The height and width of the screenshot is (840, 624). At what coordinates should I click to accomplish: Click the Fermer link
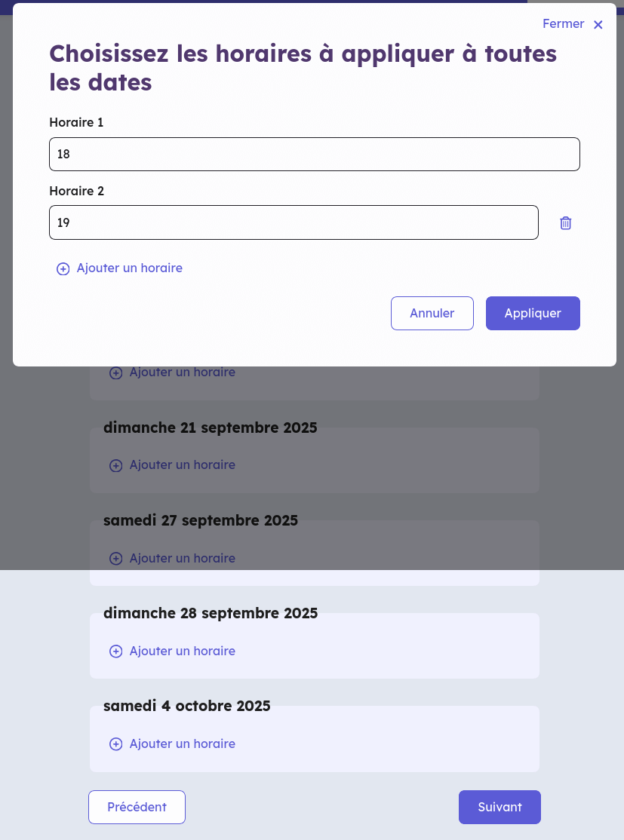[563, 24]
